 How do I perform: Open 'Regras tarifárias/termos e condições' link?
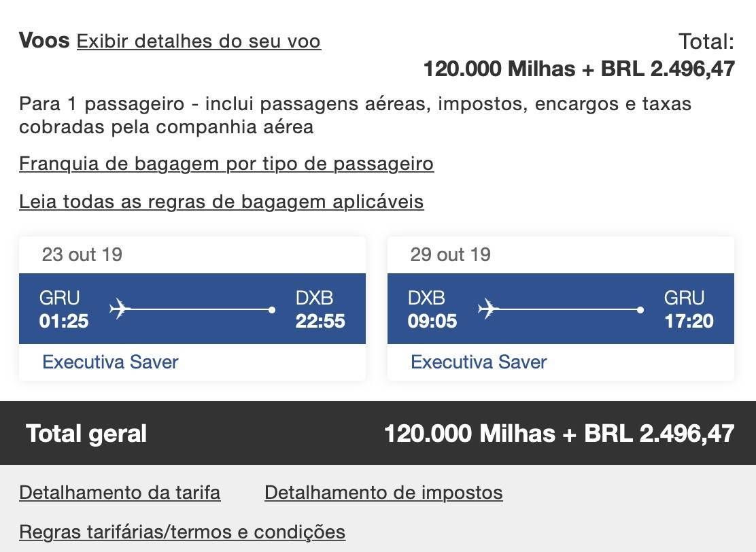[182, 532]
